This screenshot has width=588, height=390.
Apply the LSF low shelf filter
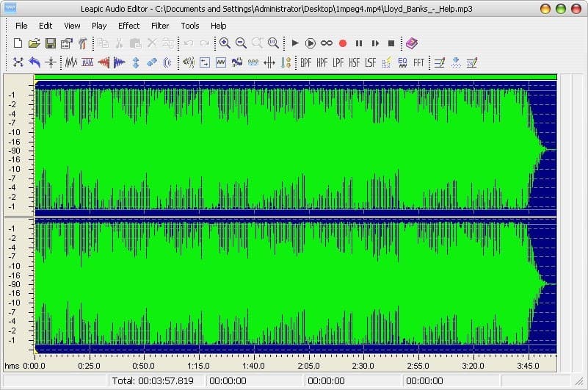[x=371, y=62]
